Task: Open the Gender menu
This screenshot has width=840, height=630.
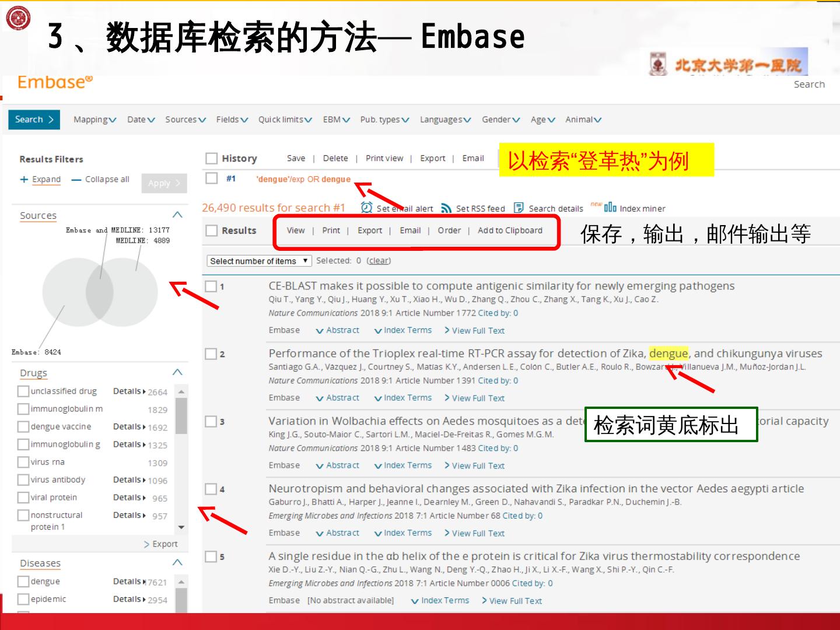Action: (x=501, y=120)
